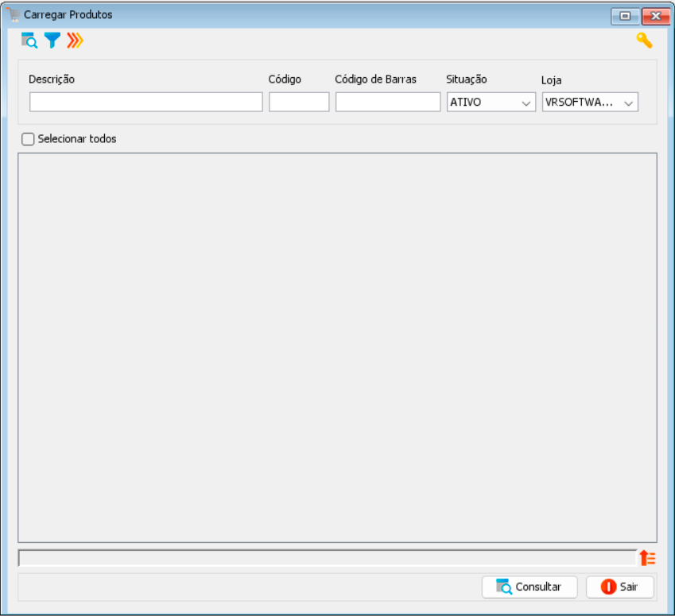Expand the Loja VRSOFTWA dropdown
The width and height of the screenshot is (675, 616).
[x=590, y=102]
